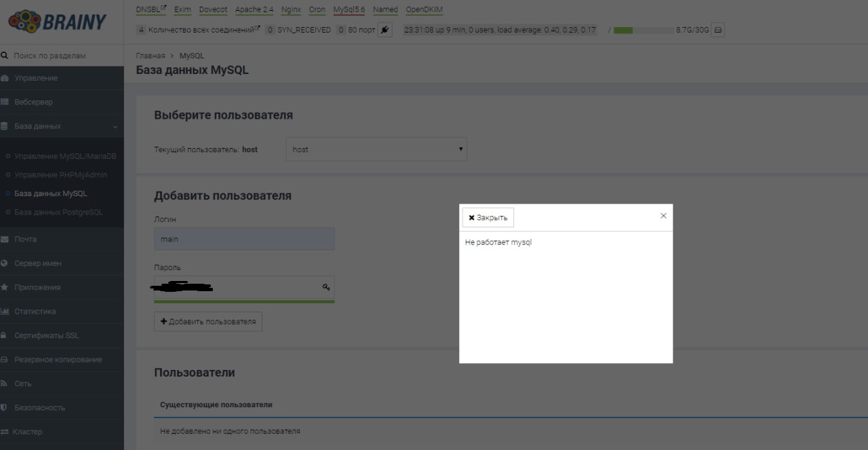Open the Безопасность sidebar section
The width and height of the screenshot is (868, 450).
pyautogui.click(x=40, y=408)
